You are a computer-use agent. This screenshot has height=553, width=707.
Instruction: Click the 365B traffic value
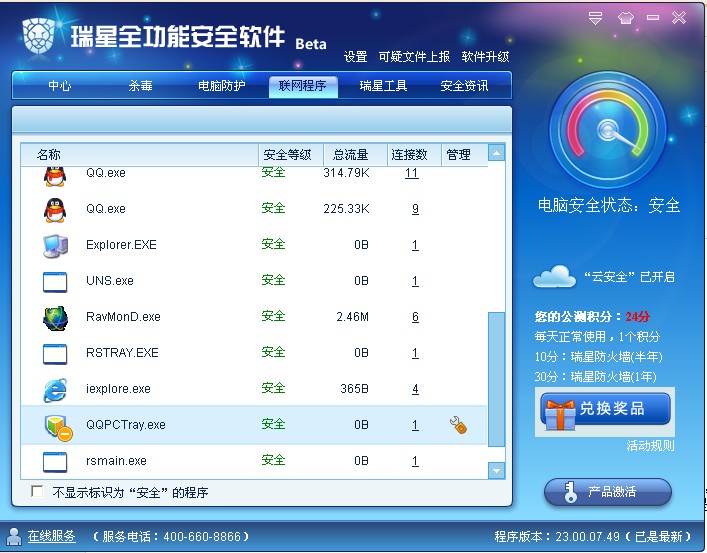(x=354, y=389)
